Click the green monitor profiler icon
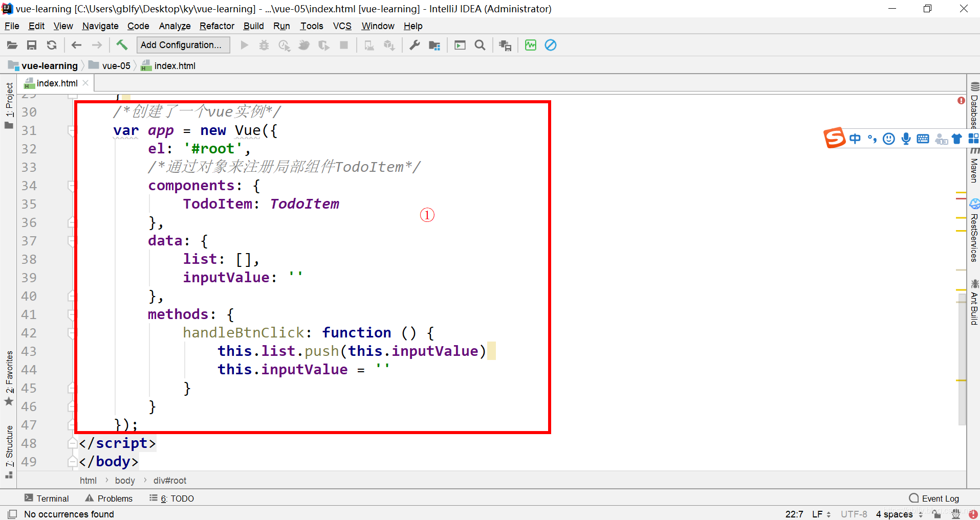Screen dimensions: 980x520 531,46
